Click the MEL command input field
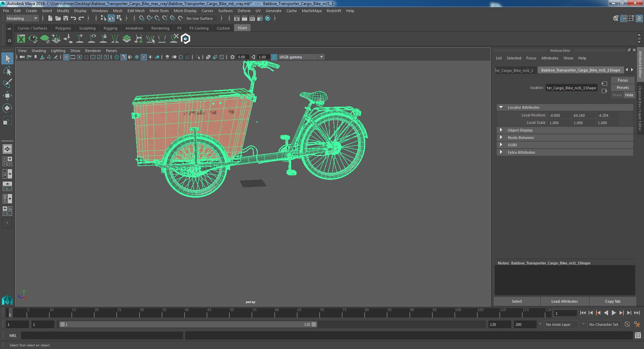 (x=102, y=335)
